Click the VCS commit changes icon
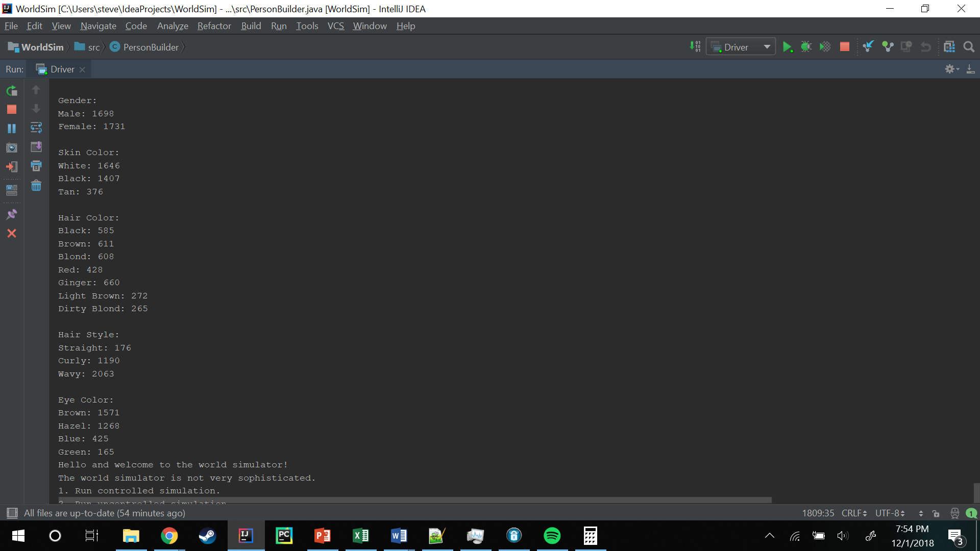Viewport: 980px width, 551px height. 888,47
